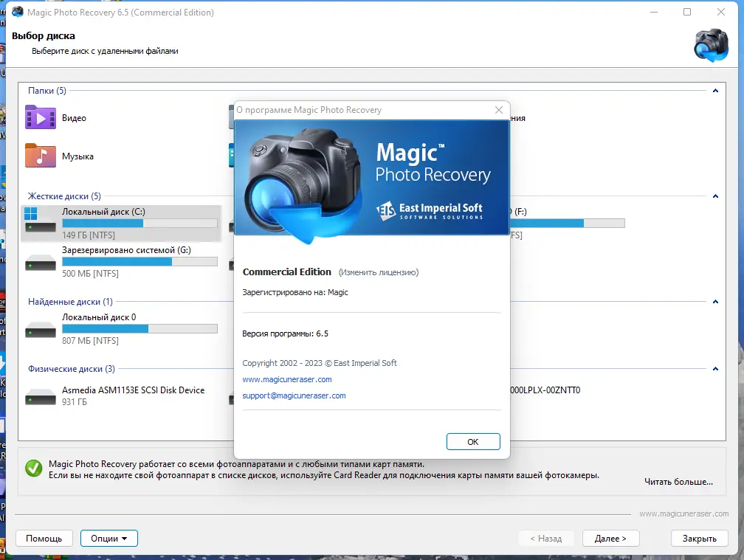Click the 149 ГБ [NTFS] text
This screenshot has width=744, height=560.
tap(89, 235)
